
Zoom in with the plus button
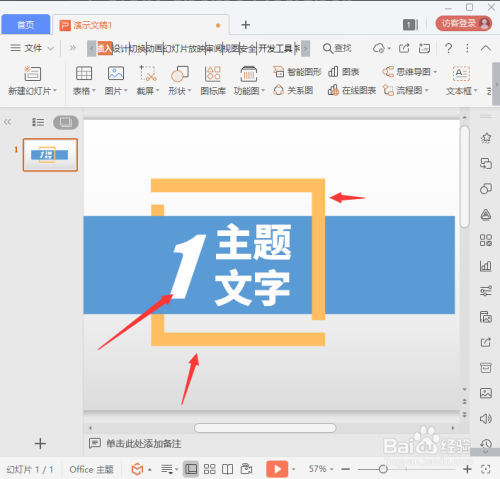click(x=467, y=469)
